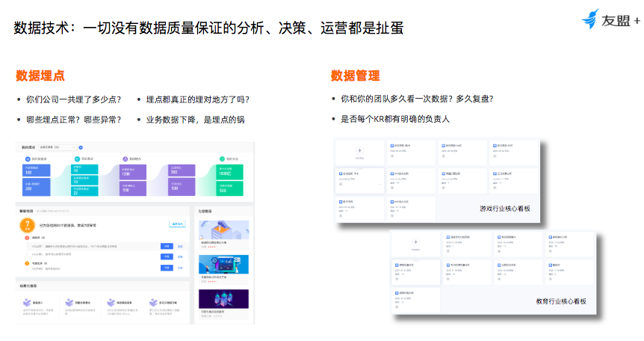Select the green tile showing 500
Screen dimensions: 644x341
click(229, 188)
